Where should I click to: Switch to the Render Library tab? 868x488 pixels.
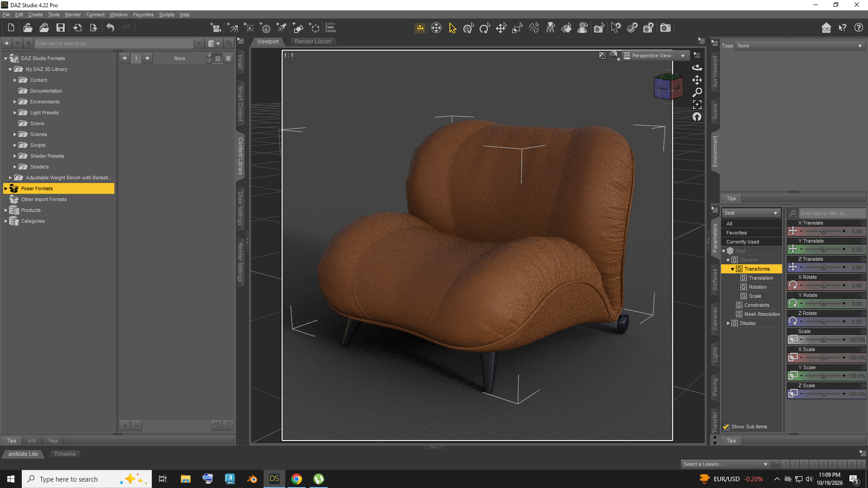[313, 42]
